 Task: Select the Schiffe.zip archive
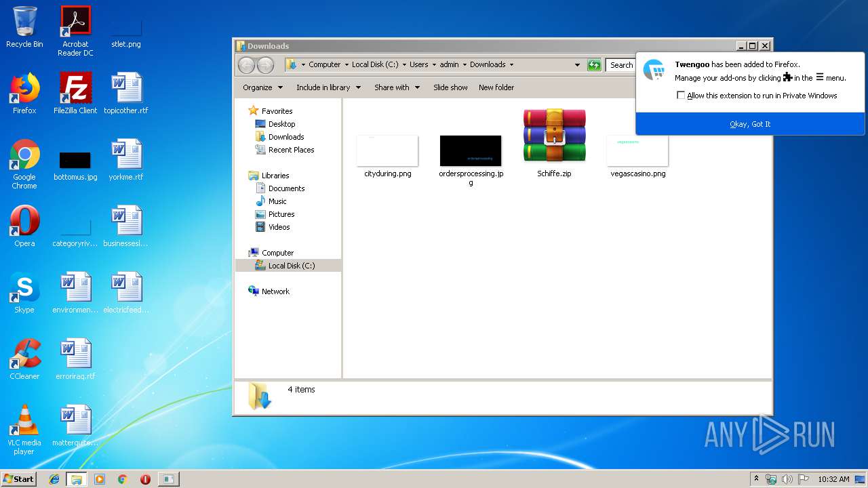(554, 142)
